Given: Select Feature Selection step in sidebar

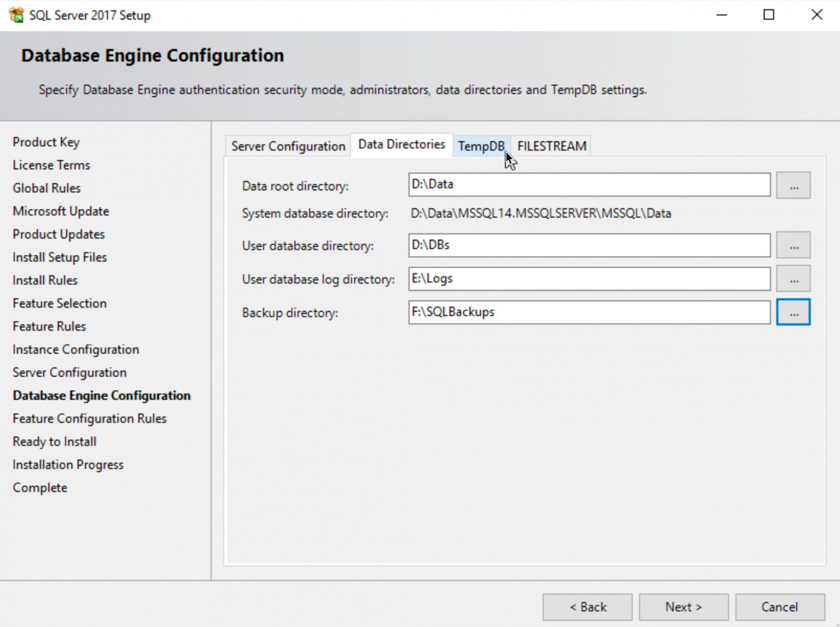Looking at the screenshot, I should [60, 303].
